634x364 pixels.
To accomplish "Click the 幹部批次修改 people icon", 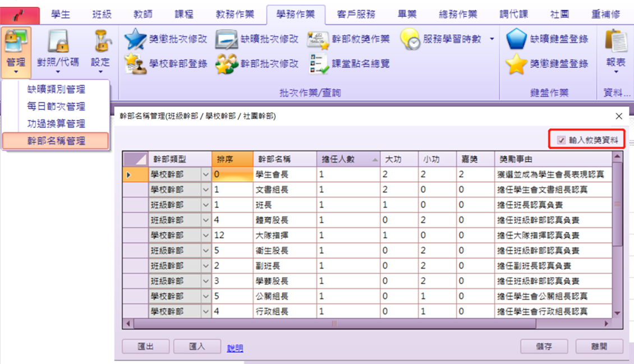I will tap(227, 64).
